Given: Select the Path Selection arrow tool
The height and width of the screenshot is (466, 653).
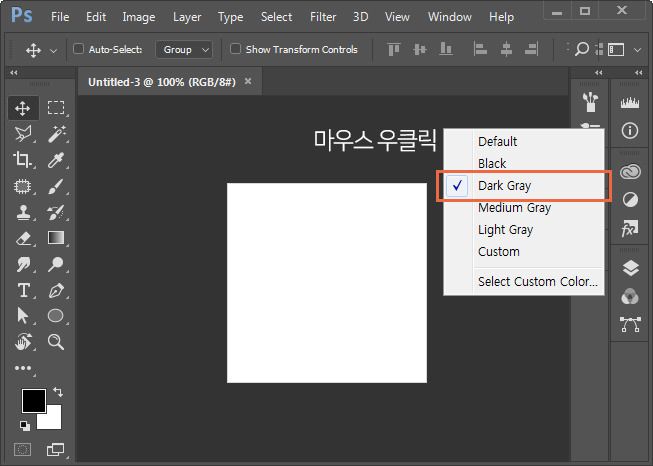Looking at the screenshot, I should coord(22,316).
